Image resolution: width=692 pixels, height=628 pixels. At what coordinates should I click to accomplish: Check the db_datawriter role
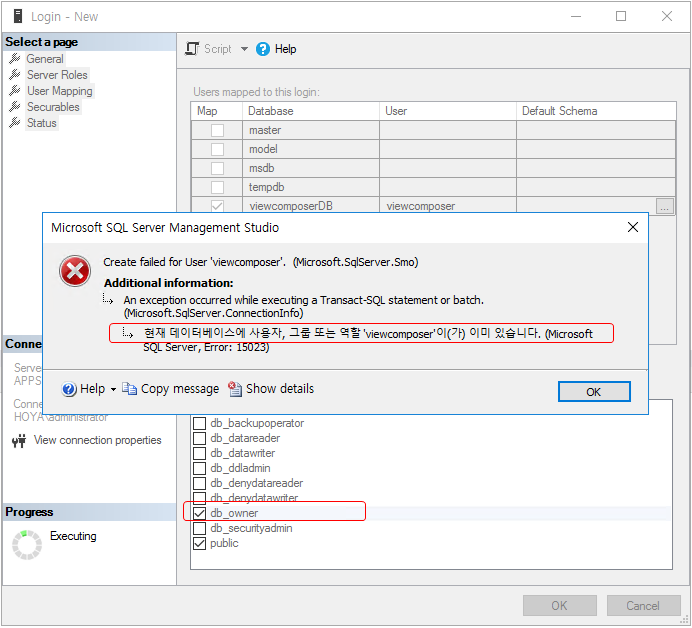pos(199,453)
